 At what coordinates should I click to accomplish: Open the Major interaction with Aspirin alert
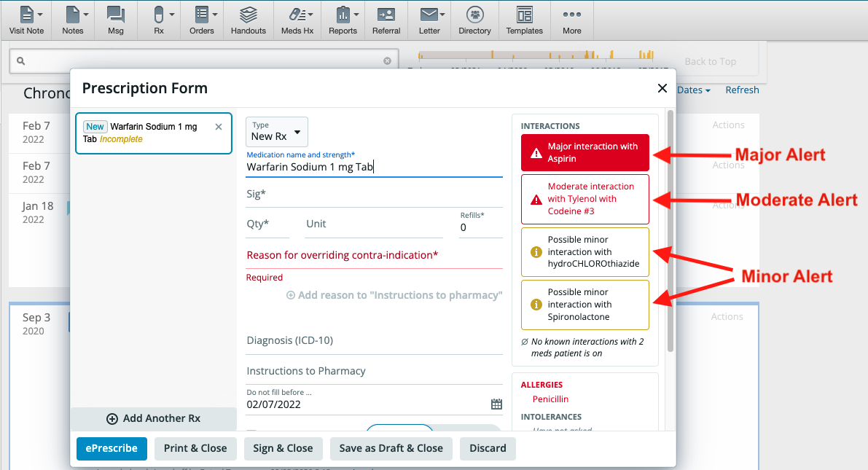coord(585,153)
